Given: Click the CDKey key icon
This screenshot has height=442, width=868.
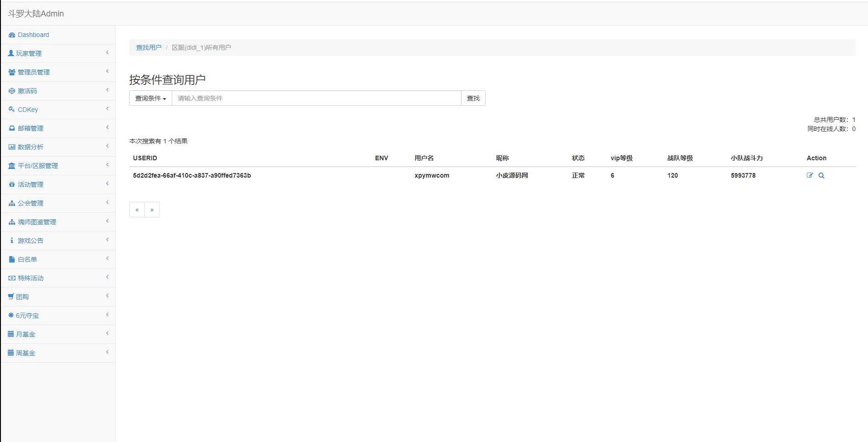Looking at the screenshot, I should 12,110.
